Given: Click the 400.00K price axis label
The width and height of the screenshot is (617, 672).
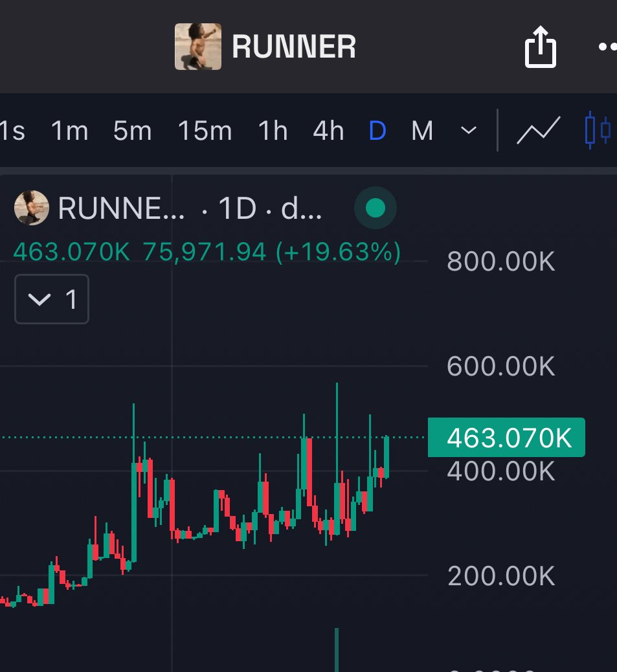Looking at the screenshot, I should pos(501,471).
